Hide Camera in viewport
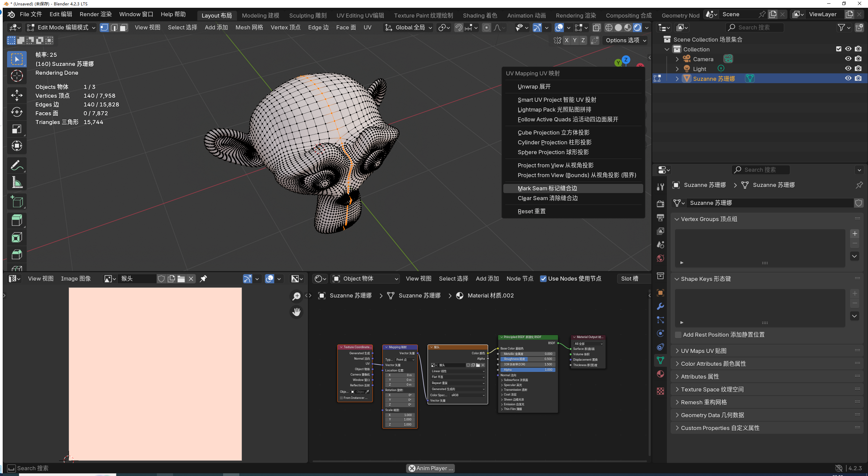 click(x=848, y=59)
